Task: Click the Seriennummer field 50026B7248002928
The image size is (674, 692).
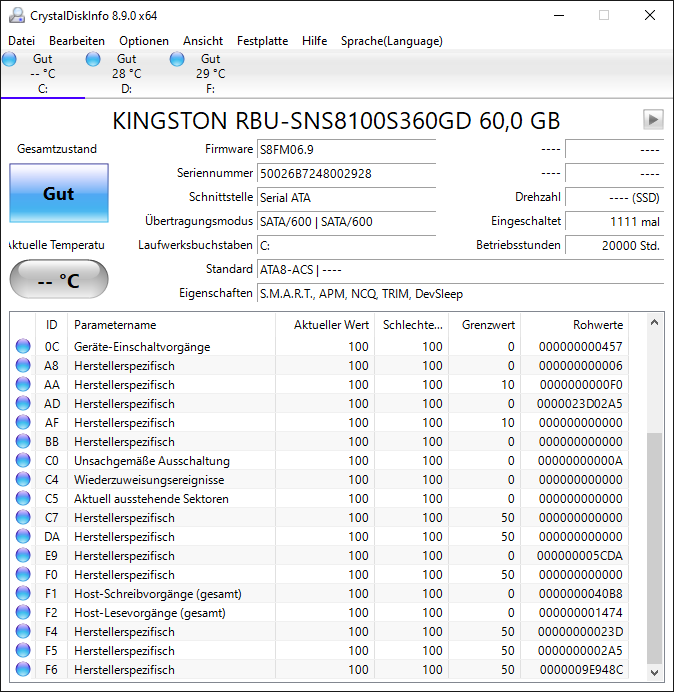Action: [346, 173]
